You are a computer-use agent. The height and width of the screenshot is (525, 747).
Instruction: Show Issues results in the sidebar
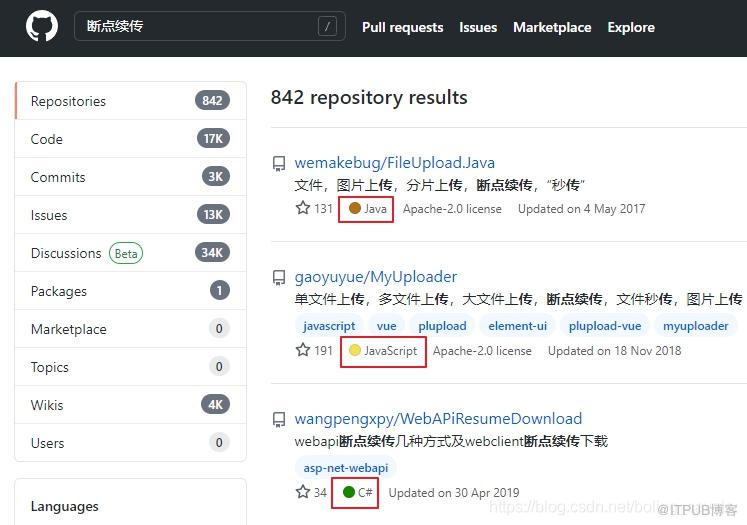coord(131,215)
